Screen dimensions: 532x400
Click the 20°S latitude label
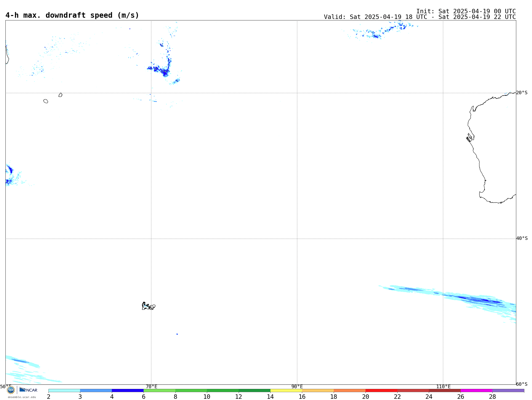522,93
